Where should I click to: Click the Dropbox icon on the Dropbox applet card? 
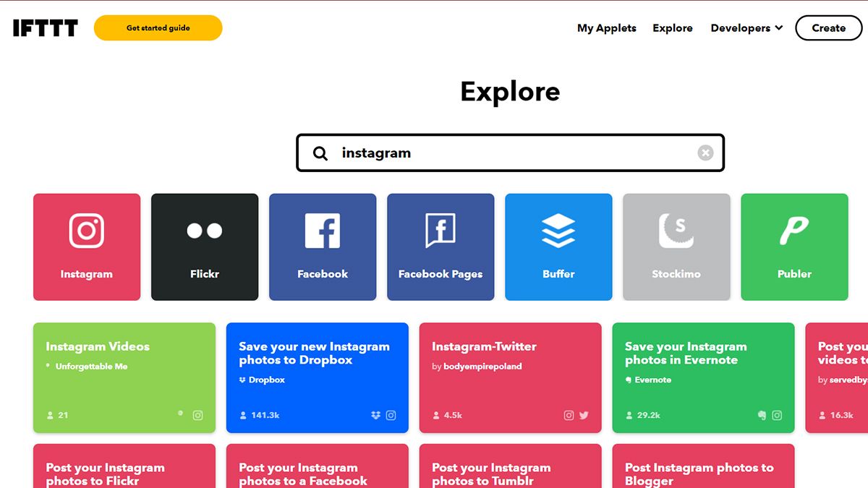[x=375, y=415]
